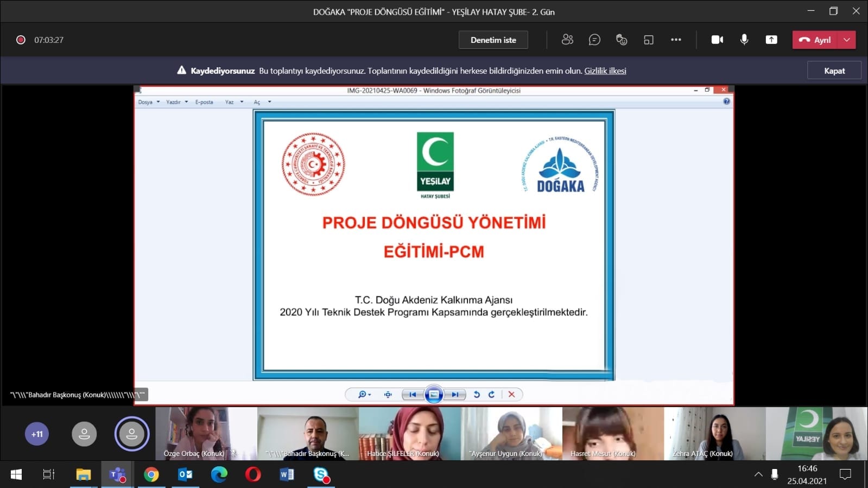Click the actual size fit button
Screen dimensions: 868x488
point(388,395)
